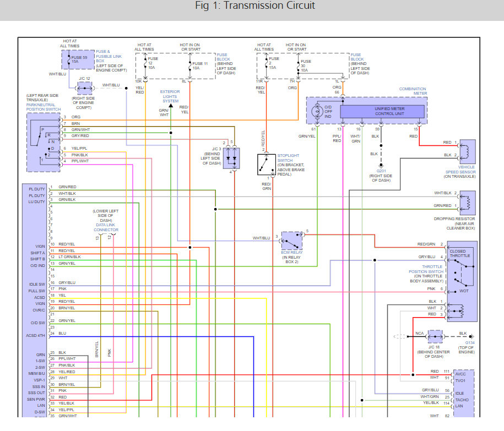This screenshot has height=431, width=504.
Task: Select the Fuse 12 10A fuse symbol
Action: click(x=145, y=63)
